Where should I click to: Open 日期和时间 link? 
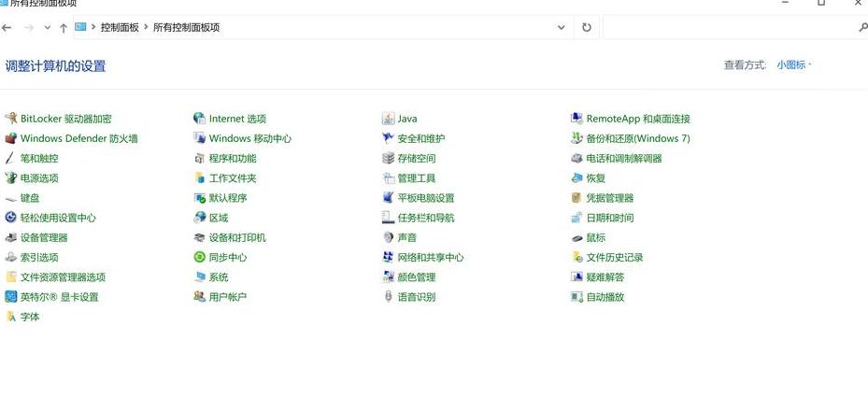tap(610, 218)
